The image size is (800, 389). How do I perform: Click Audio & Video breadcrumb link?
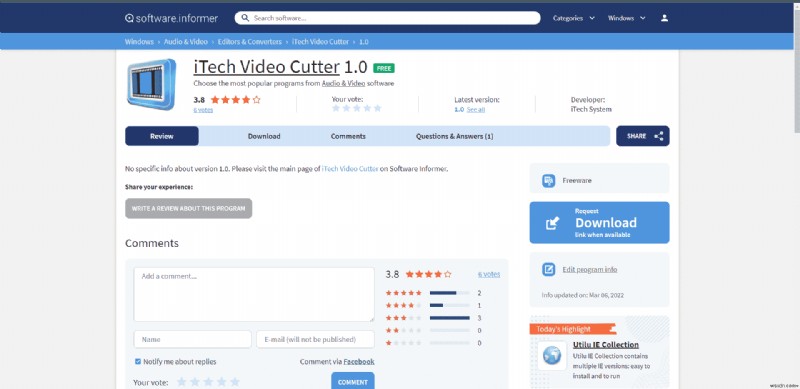186,41
